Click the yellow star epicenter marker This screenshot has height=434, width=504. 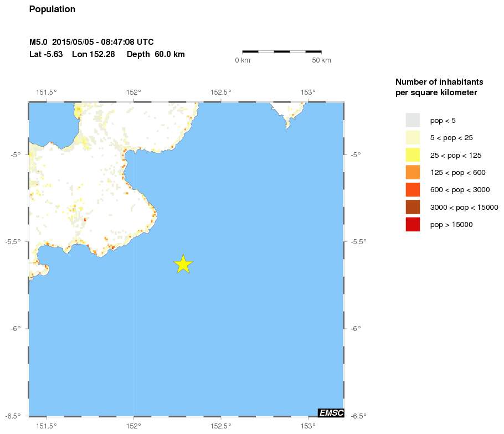coord(183,263)
